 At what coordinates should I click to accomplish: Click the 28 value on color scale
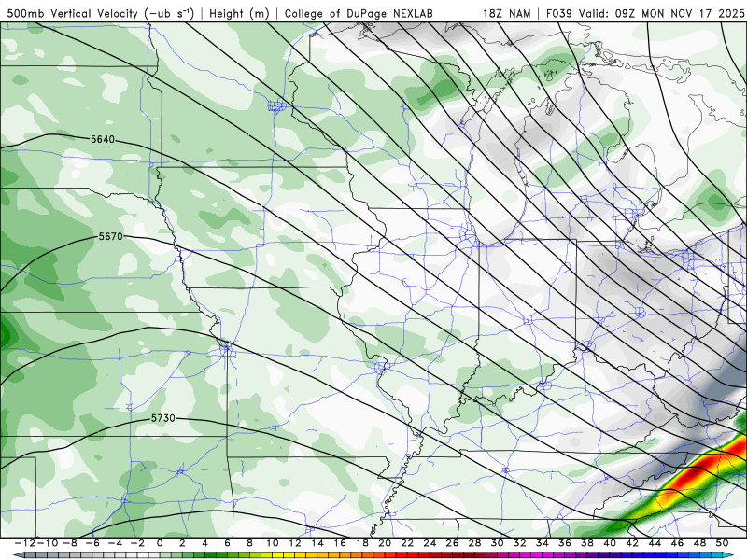tap(474, 543)
